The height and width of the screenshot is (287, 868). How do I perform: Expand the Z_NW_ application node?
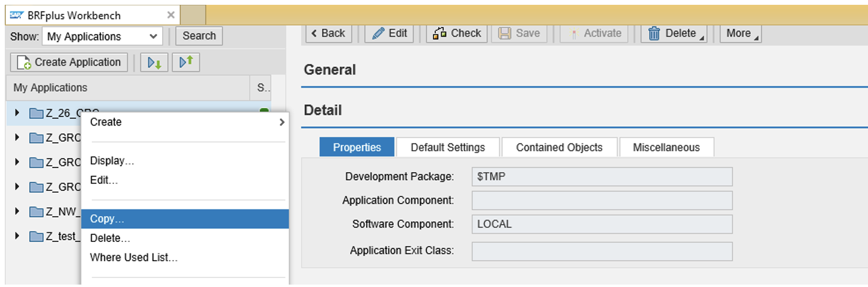pyautogui.click(x=17, y=211)
